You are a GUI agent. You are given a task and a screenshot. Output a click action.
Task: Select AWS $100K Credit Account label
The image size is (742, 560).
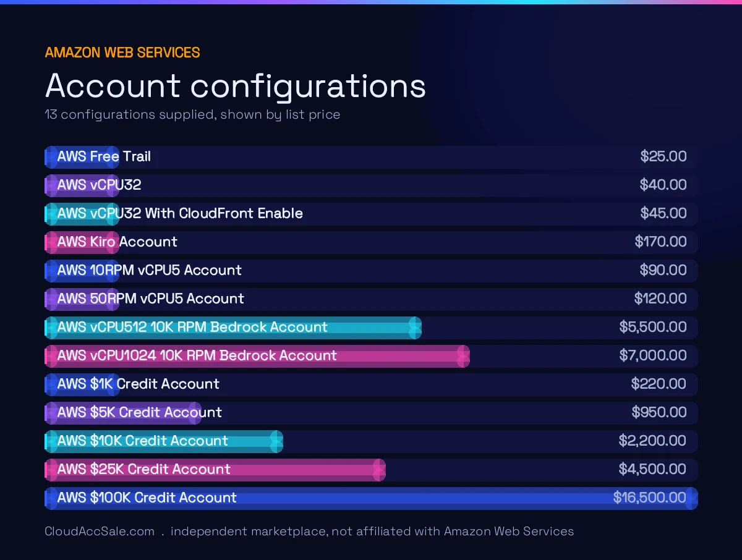click(147, 498)
